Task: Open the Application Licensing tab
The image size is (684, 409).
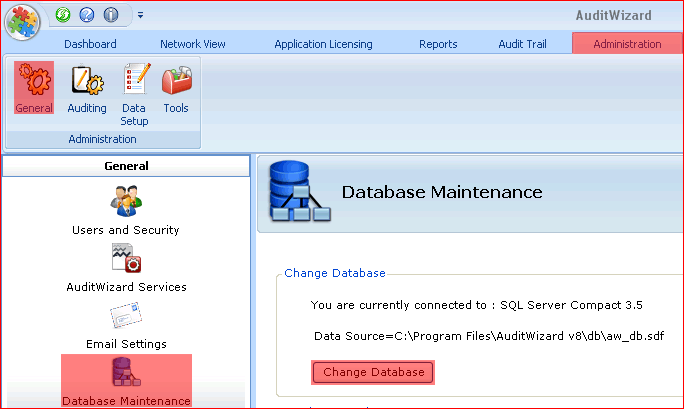Action: coord(324,44)
